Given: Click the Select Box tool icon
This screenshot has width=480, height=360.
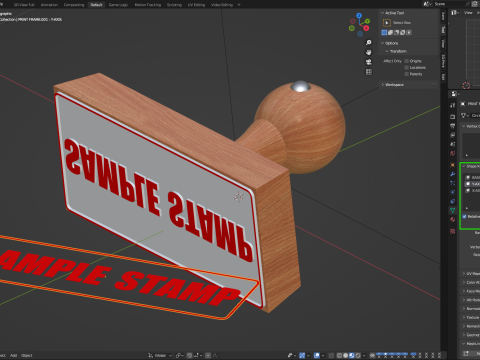Looking at the screenshot, I should [387, 23].
